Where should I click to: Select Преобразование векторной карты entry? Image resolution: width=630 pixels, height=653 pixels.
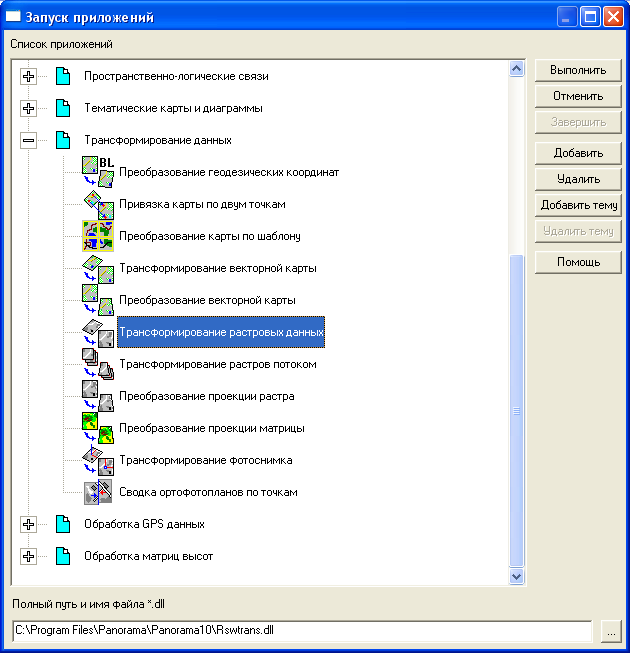click(x=207, y=300)
